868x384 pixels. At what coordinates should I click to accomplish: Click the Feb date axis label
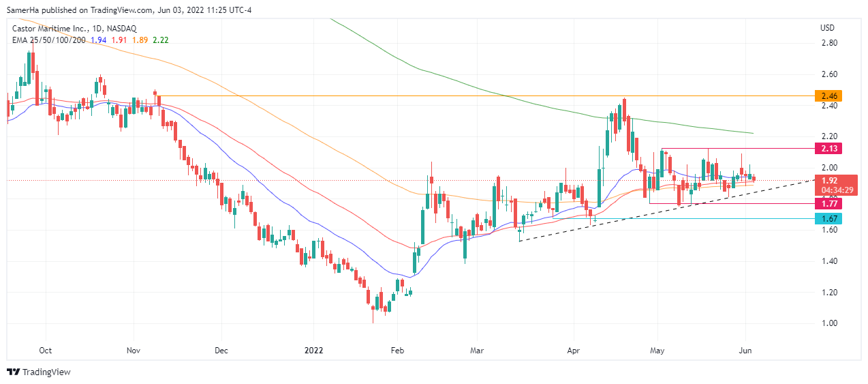398,351
